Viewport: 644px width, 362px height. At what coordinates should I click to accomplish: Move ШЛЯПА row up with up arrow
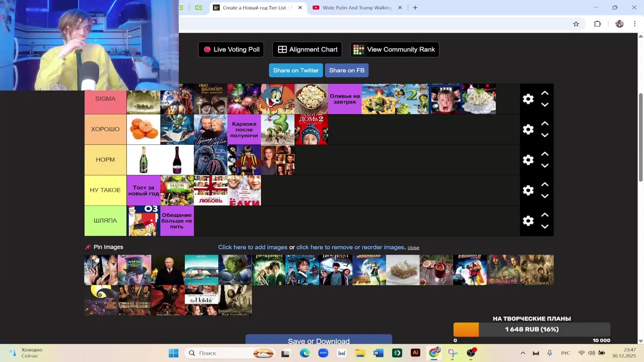pos(544,215)
